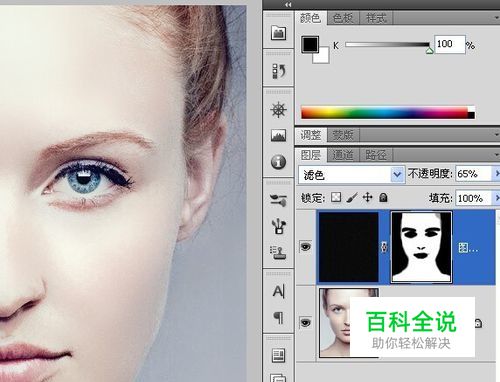The image size is (500, 382).
Task: Open the layers panel options menu
Action: [x=497, y=155]
